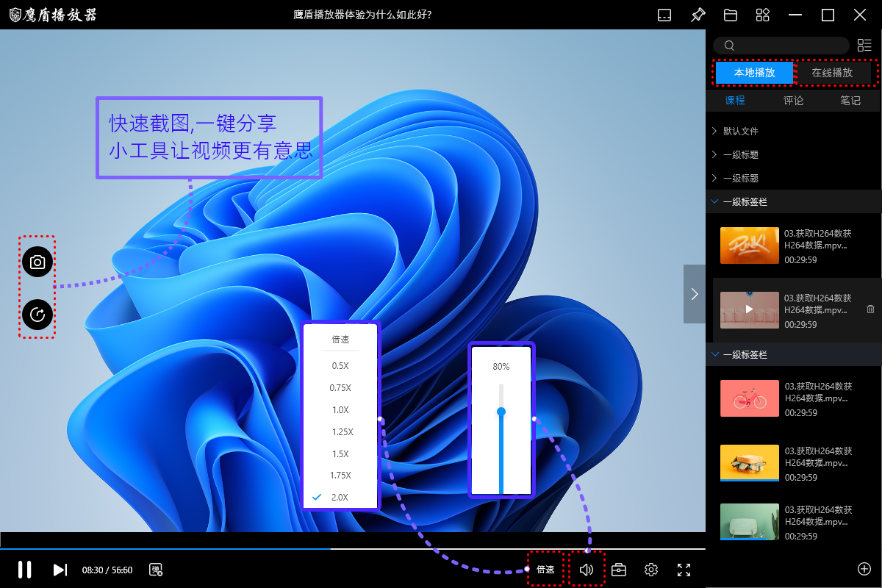
Task: Open the toolbox icon in control bar
Action: (619, 570)
